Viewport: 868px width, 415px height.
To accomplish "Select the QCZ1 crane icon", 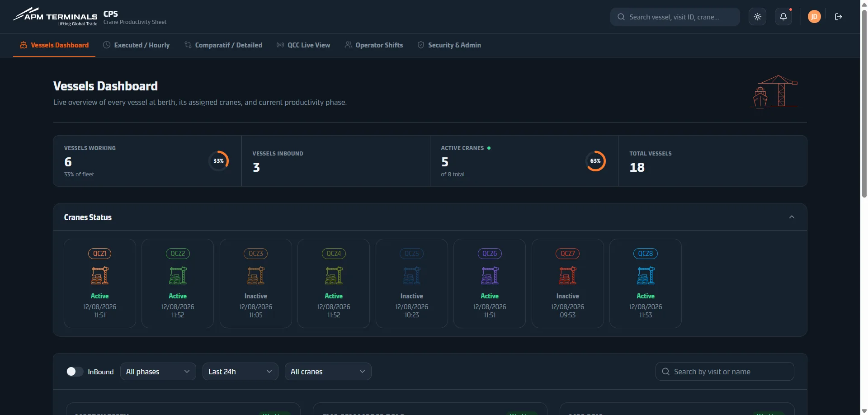I will pyautogui.click(x=100, y=275).
